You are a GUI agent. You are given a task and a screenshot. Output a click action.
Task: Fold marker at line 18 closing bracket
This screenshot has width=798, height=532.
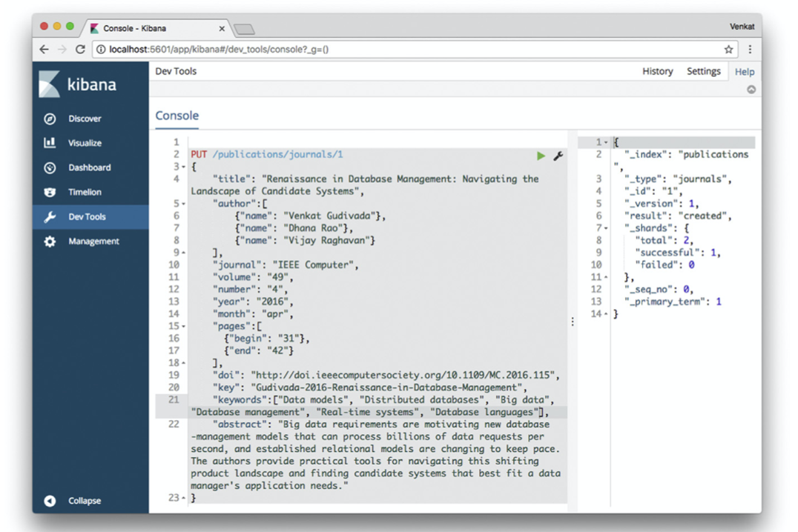click(184, 363)
